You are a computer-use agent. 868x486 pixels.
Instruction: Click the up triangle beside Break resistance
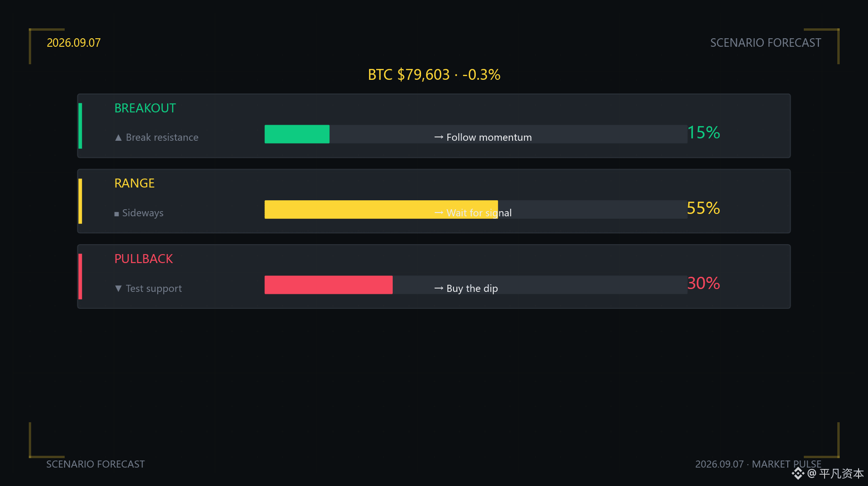coord(118,137)
